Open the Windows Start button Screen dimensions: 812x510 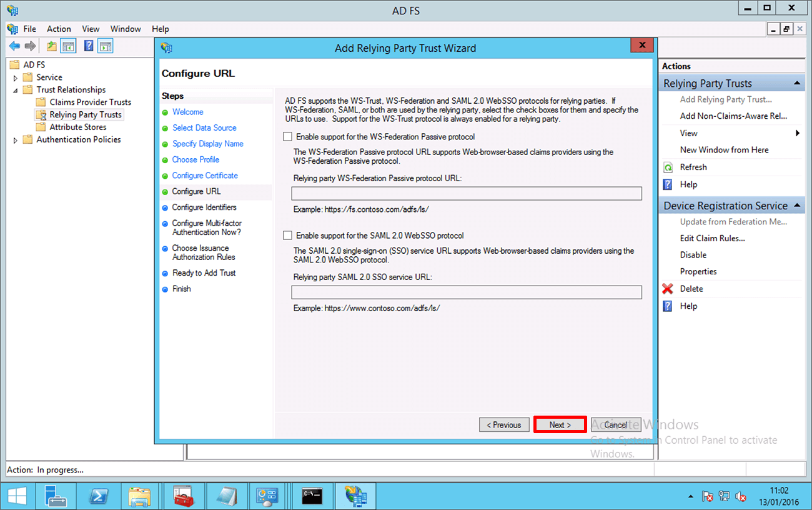pos(17,496)
